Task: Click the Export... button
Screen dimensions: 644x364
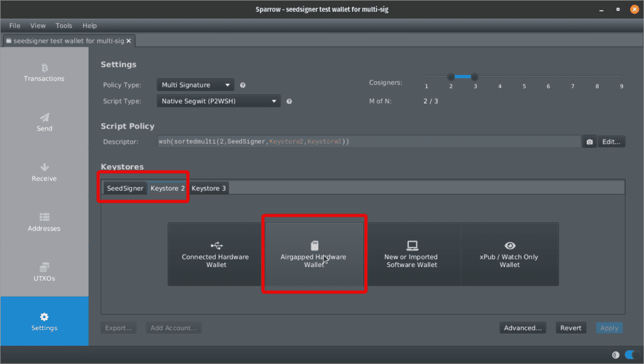Action: pos(118,328)
